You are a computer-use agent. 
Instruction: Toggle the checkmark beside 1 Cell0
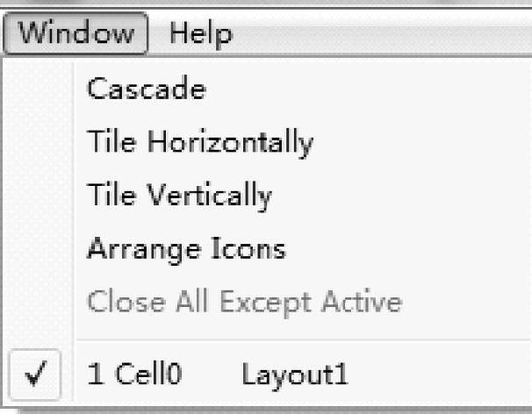pyautogui.click(x=37, y=375)
